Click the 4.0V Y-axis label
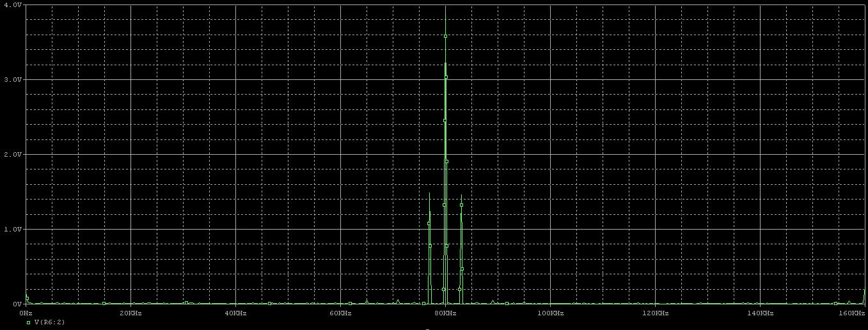 [x=12, y=4]
